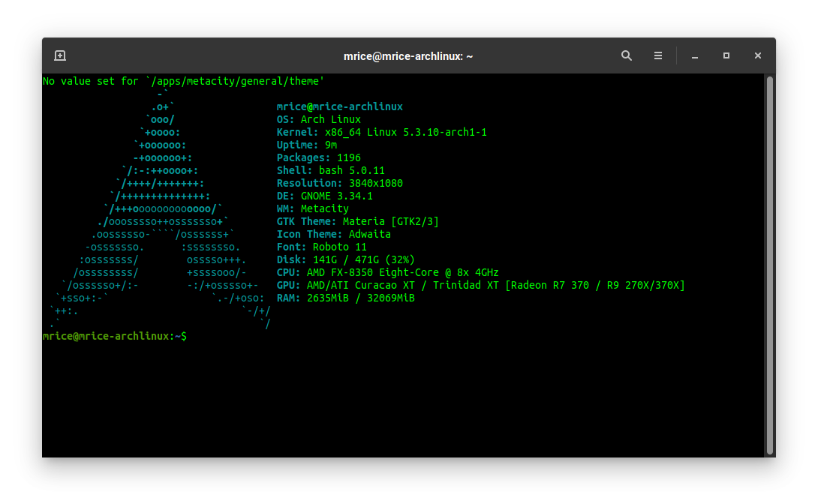Viewport: 818px width, 504px height.
Task: Click the minimize window icon
Action: point(694,55)
